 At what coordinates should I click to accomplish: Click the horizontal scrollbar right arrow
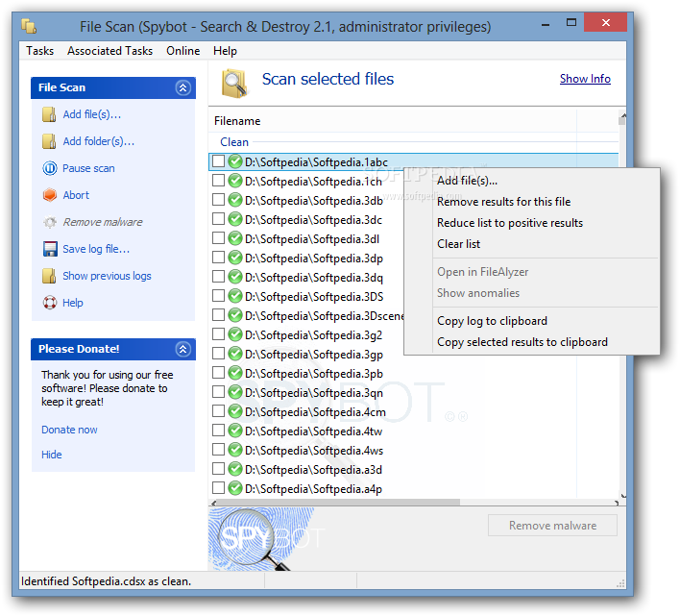click(616, 503)
